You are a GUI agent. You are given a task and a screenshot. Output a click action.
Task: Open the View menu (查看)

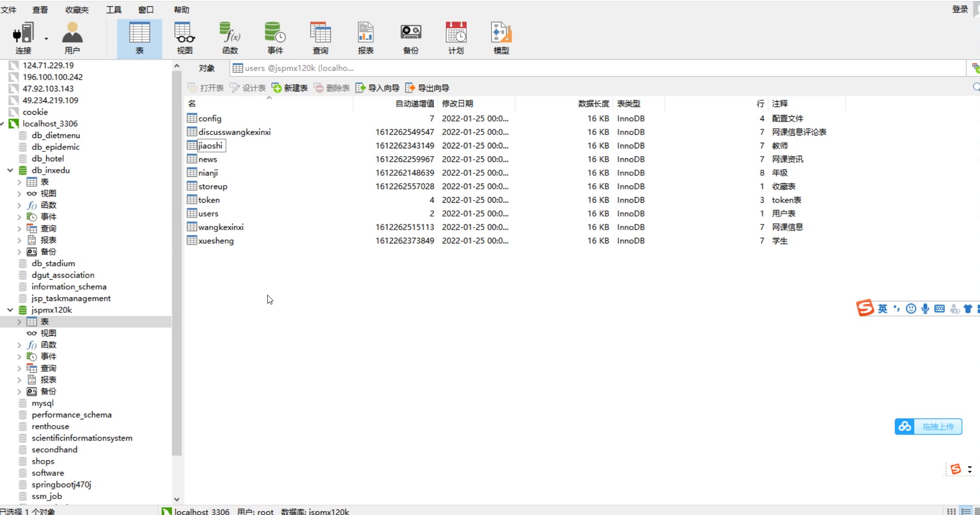pos(40,9)
